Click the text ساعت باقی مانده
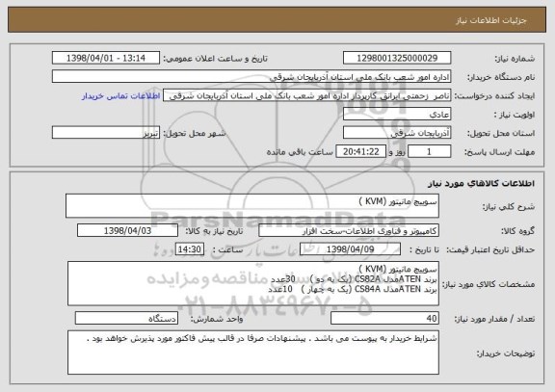 pyautogui.click(x=300, y=152)
